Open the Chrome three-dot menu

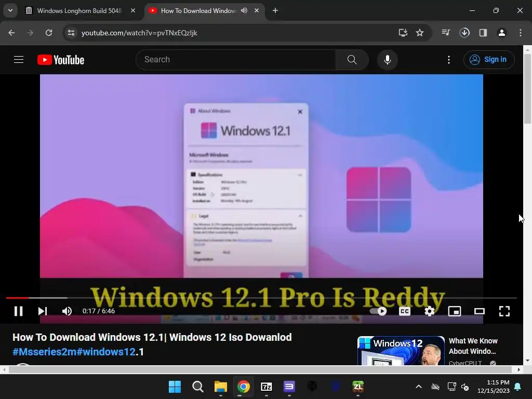coord(521,33)
